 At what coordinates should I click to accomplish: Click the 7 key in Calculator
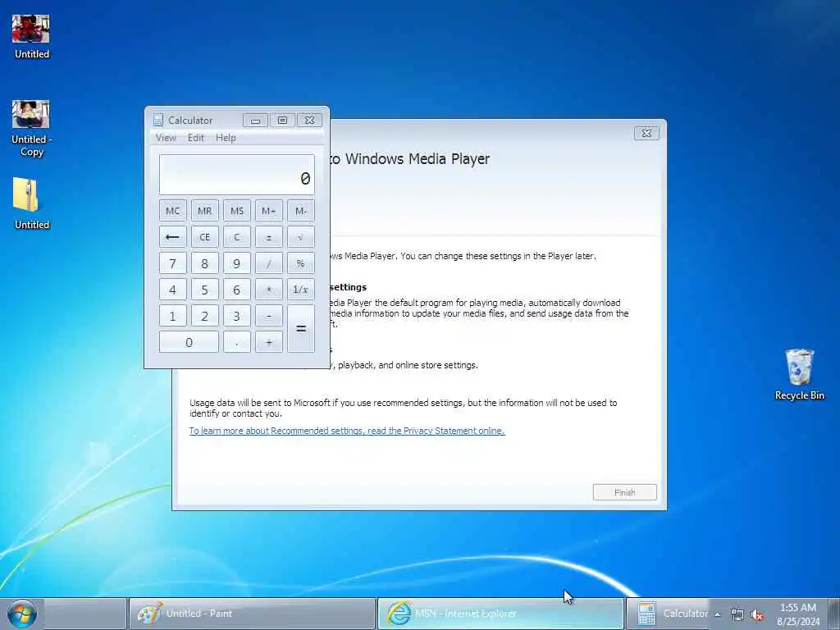pyautogui.click(x=172, y=263)
